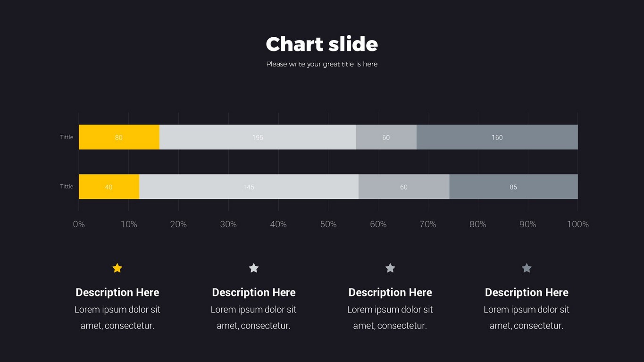644x362 pixels.
Task: Click the fourth dark gray star icon
Action: (x=527, y=268)
